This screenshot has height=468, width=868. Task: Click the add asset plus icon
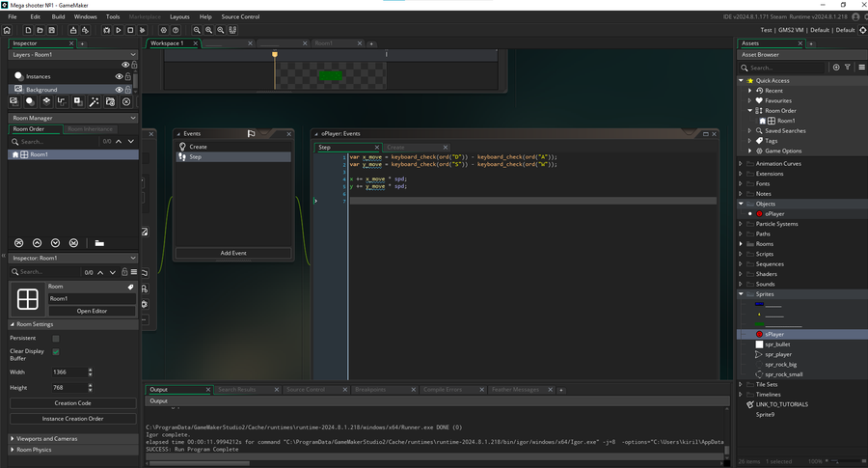pyautogui.click(x=836, y=67)
